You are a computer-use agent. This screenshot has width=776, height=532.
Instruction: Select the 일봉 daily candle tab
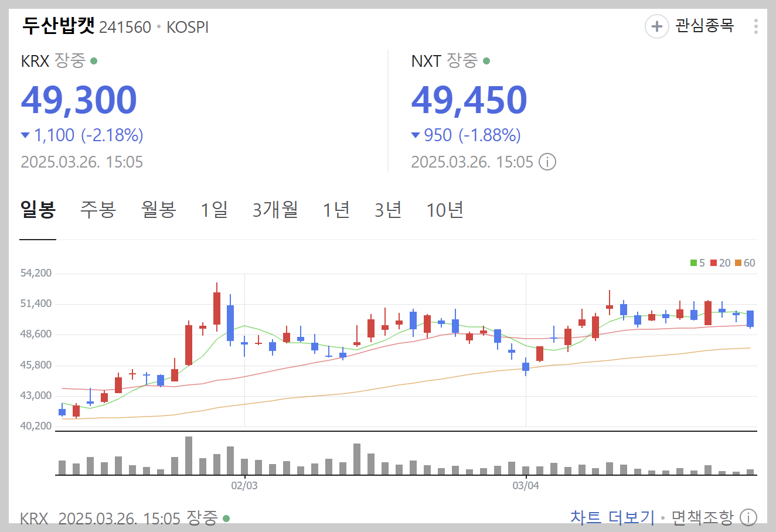38,209
